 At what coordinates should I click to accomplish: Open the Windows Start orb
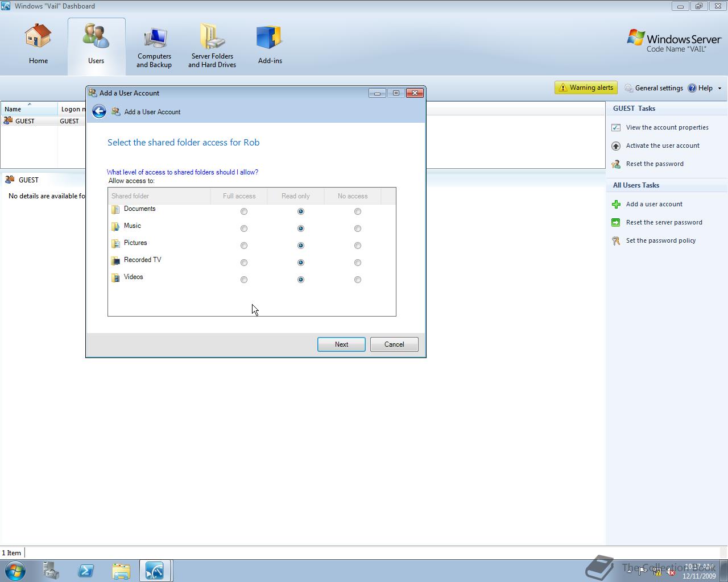[15, 571]
